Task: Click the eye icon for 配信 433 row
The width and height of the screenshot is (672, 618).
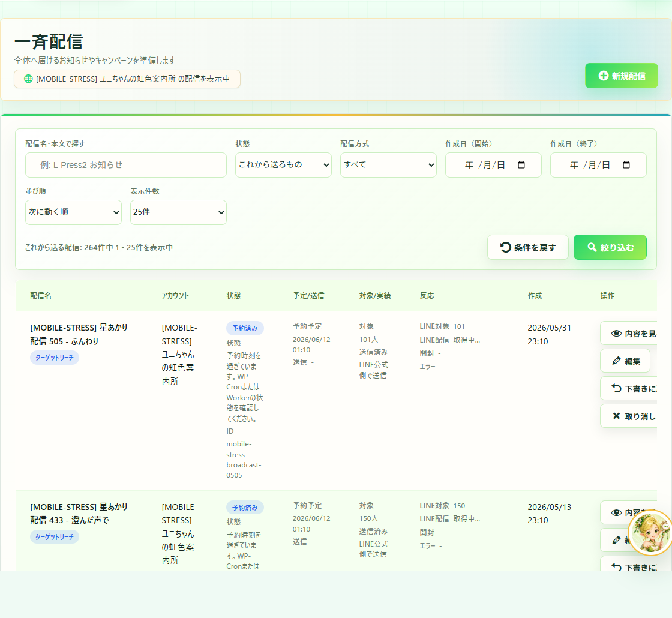Action: pyautogui.click(x=616, y=512)
